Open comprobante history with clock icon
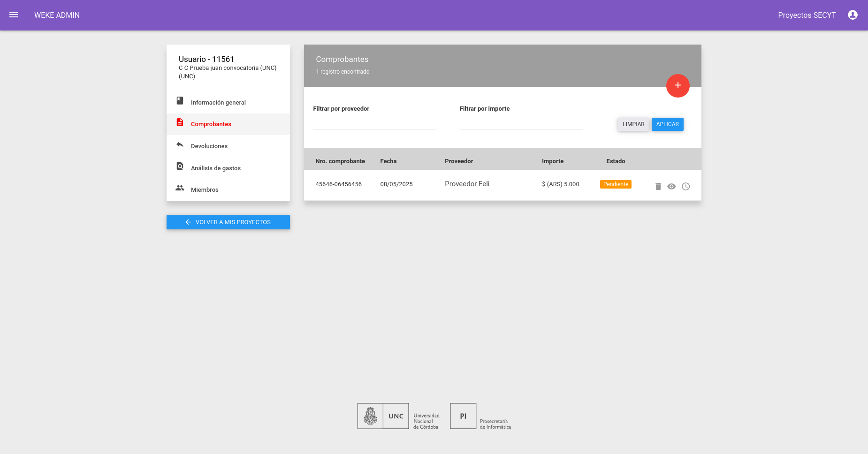 tap(685, 187)
